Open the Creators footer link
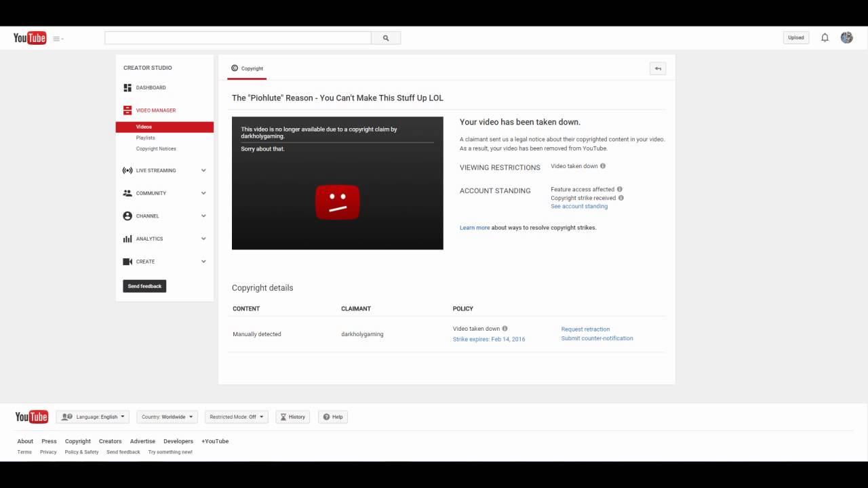The height and width of the screenshot is (488, 868). click(111, 441)
